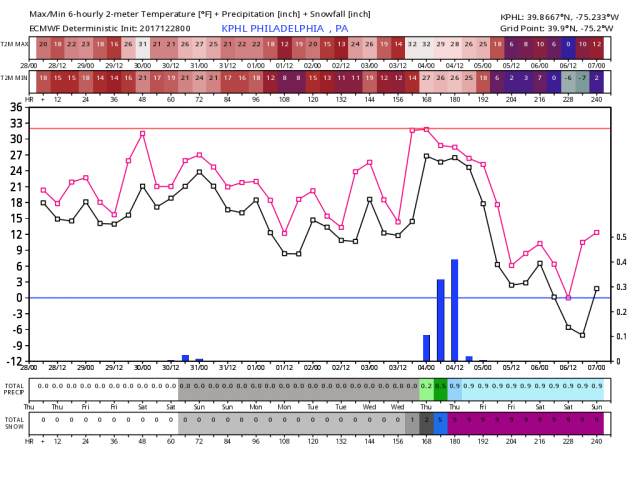Click the lowest black min-temperature data point
This screenshot has width=640, height=480.
[582, 335]
